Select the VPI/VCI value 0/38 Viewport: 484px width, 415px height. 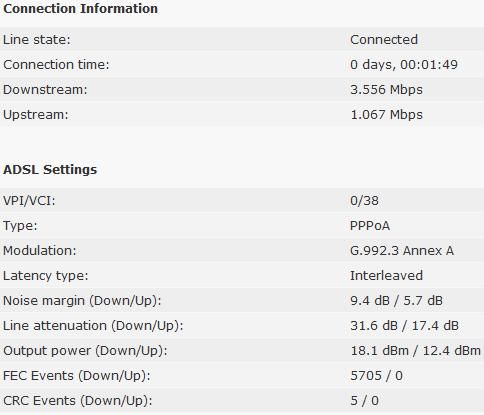pyautogui.click(x=364, y=201)
